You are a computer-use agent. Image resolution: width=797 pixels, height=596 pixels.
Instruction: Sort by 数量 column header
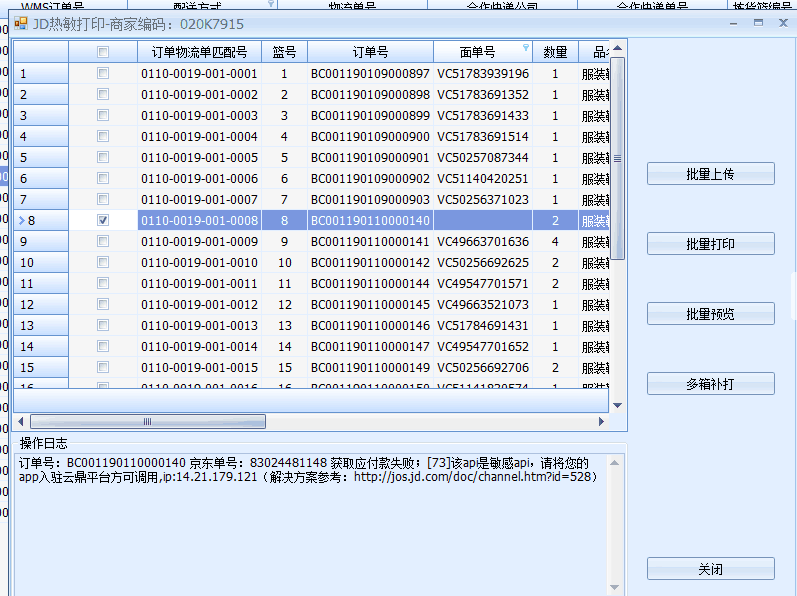point(555,52)
